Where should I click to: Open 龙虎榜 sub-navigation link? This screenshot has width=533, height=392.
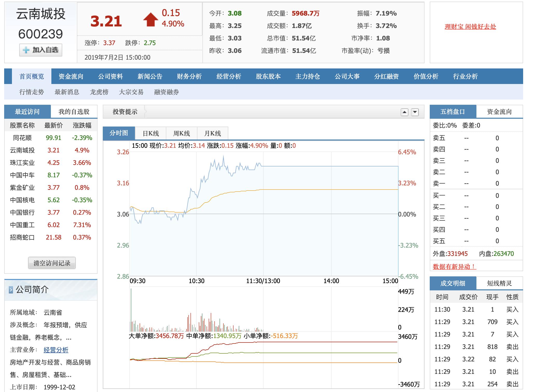pyautogui.click(x=99, y=92)
